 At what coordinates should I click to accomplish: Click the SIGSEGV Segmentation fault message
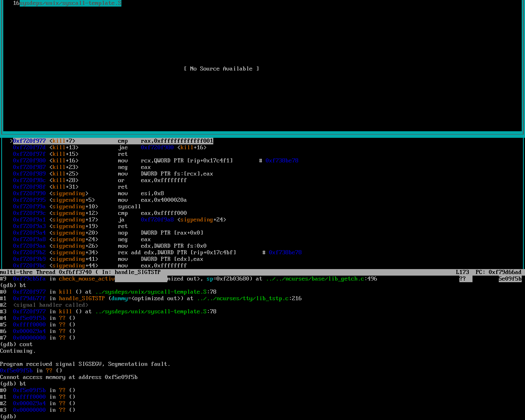(x=85, y=364)
